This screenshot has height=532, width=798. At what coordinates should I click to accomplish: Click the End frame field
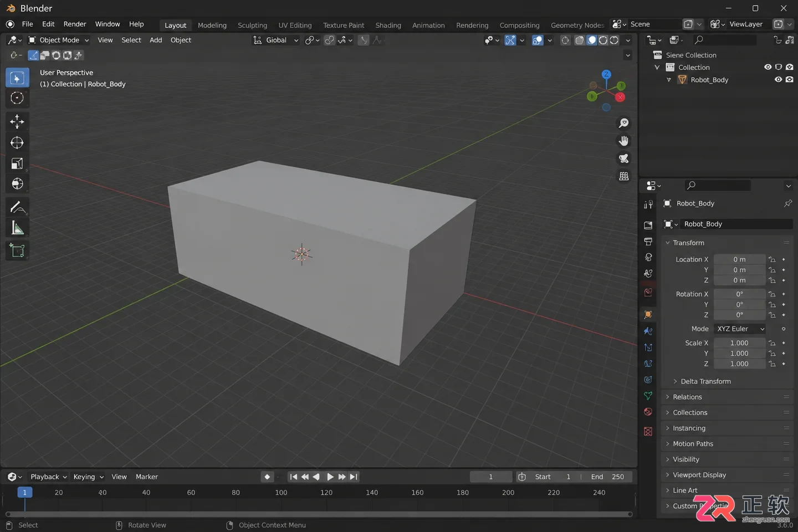607,477
